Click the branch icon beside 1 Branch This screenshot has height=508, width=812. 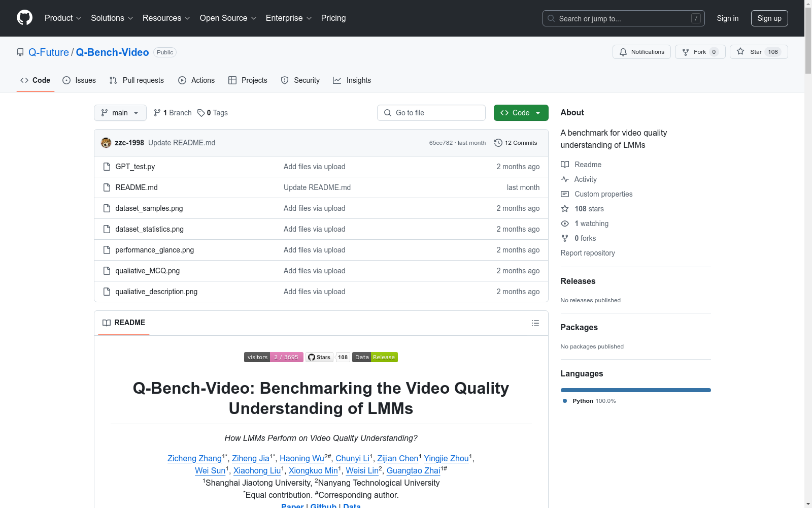[x=157, y=113]
